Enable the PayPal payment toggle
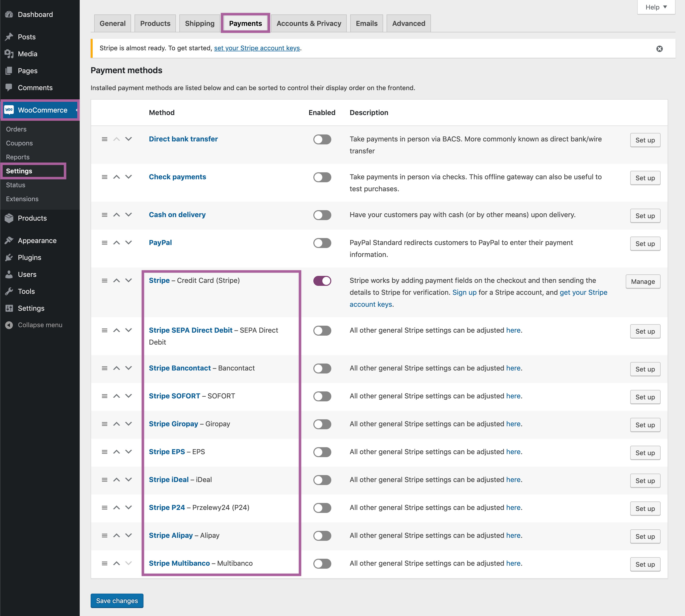The height and width of the screenshot is (616, 685). [322, 243]
